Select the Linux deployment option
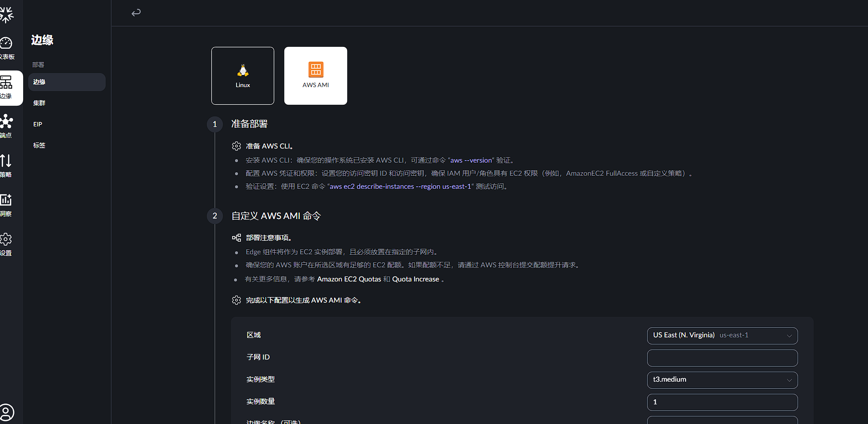Viewport: 868px width, 424px height. point(243,76)
